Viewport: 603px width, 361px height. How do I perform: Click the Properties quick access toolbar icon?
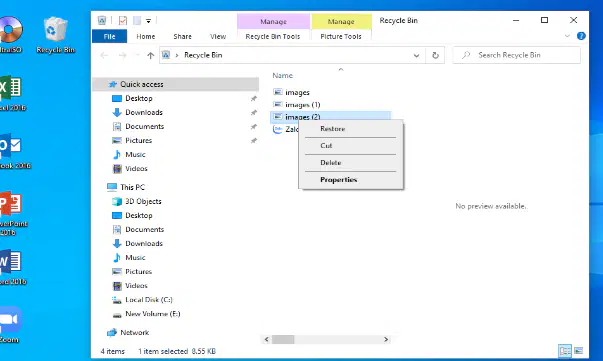pyautogui.click(x=123, y=20)
